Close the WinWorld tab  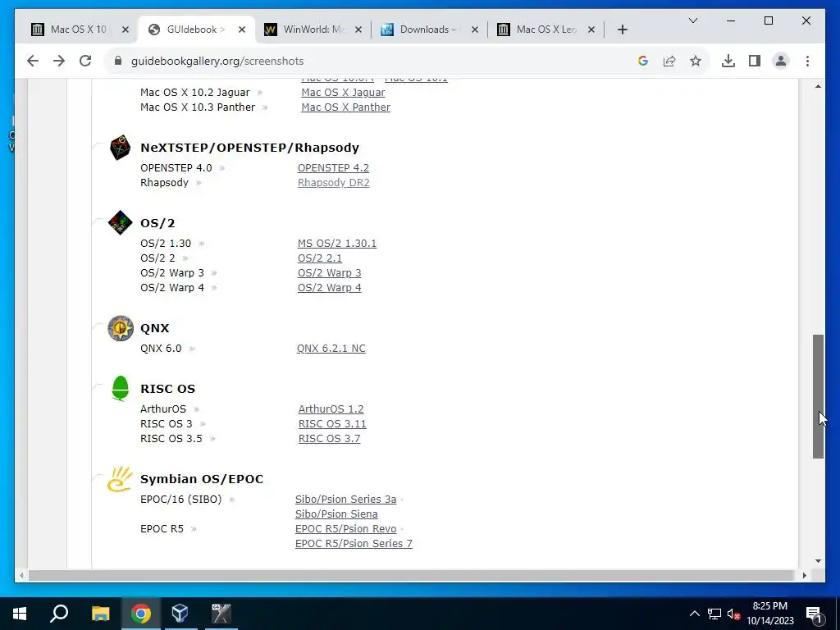[x=358, y=30]
